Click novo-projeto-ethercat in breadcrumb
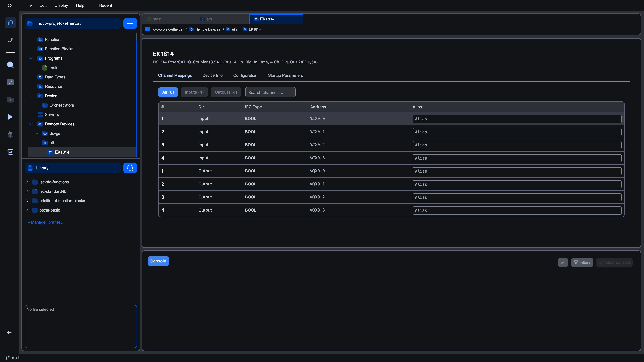The width and height of the screenshot is (644, 362). (167, 29)
